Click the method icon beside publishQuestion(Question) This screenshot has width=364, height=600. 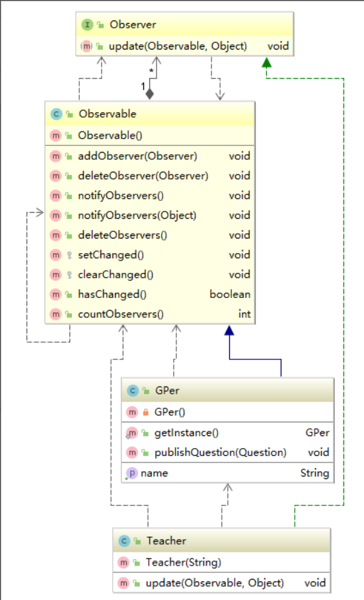[132, 453]
